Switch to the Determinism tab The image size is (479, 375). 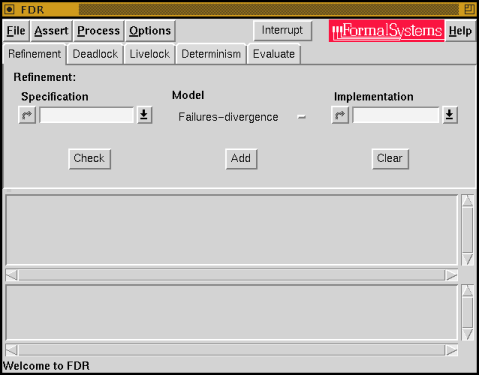pos(211,54)
